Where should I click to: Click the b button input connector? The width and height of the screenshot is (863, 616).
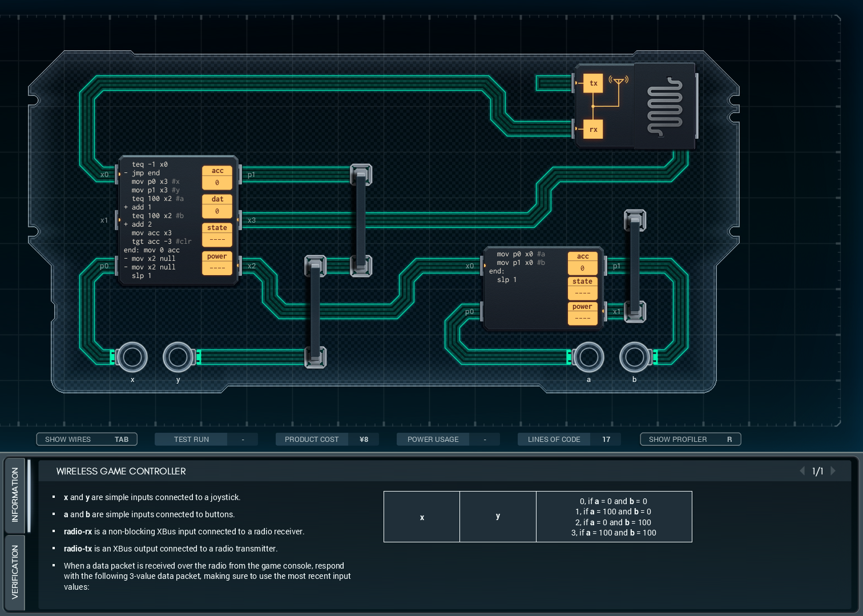(x=634, y=357)
